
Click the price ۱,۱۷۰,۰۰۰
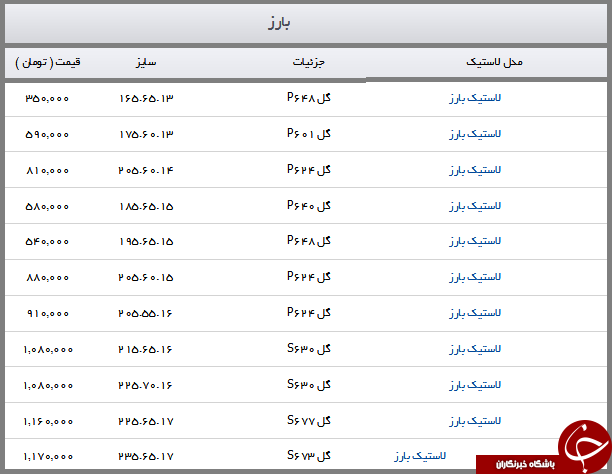(x=48, y=456)
